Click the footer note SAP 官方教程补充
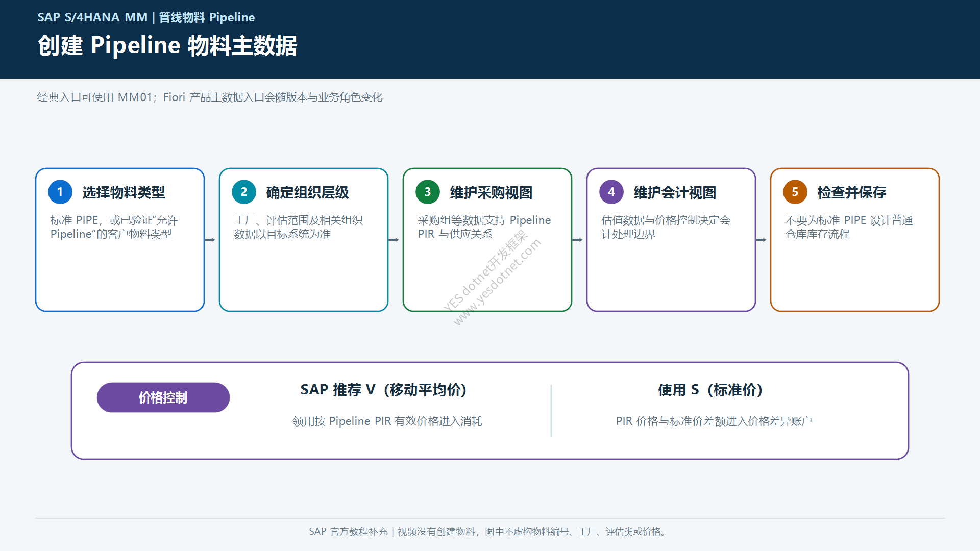Screen dimensions: 980x551 click(x=348, y=532)
